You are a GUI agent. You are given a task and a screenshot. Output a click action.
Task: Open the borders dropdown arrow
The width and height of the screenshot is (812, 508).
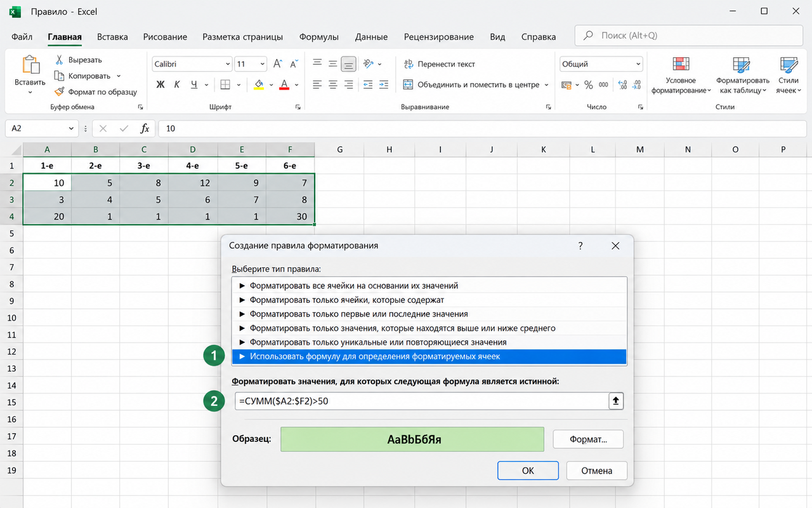click(x=239, y=84)
